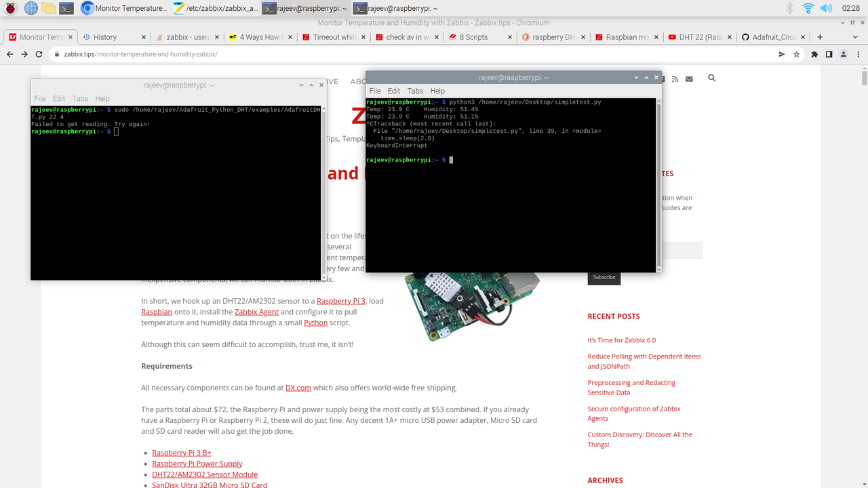Switch to the History tab
868x488 pixels.
(x=113, y=37)
